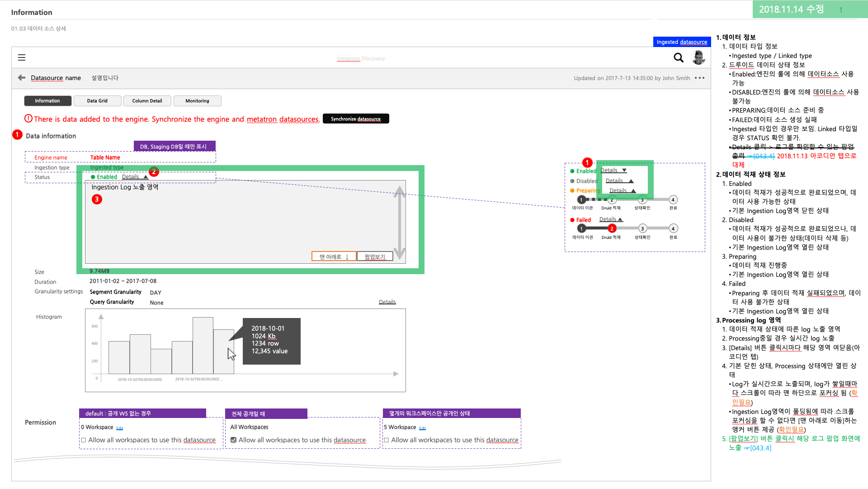Screen dimensions: 868x489
Task: Open the hamburger menu
Action: coord(21,57)
